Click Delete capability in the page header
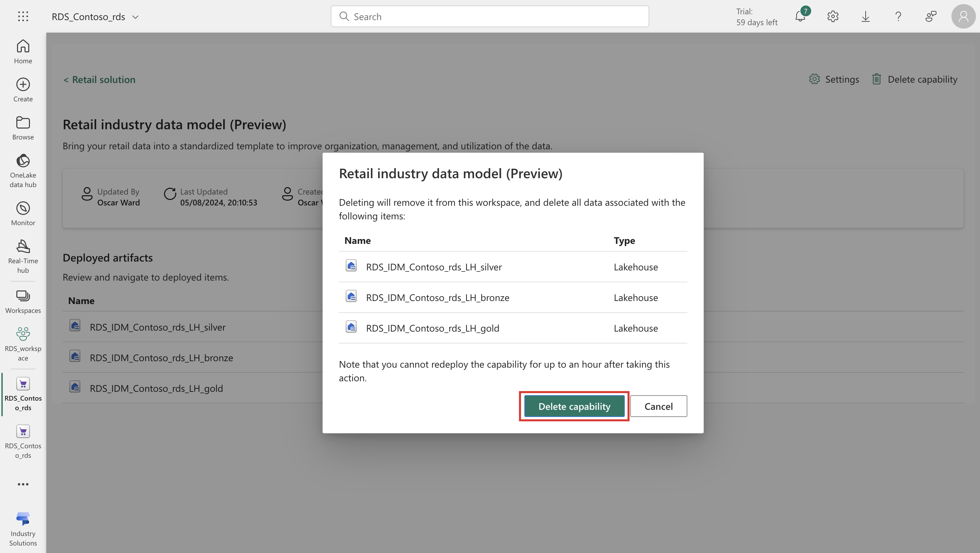980x553 pixels. coord(915,79)
